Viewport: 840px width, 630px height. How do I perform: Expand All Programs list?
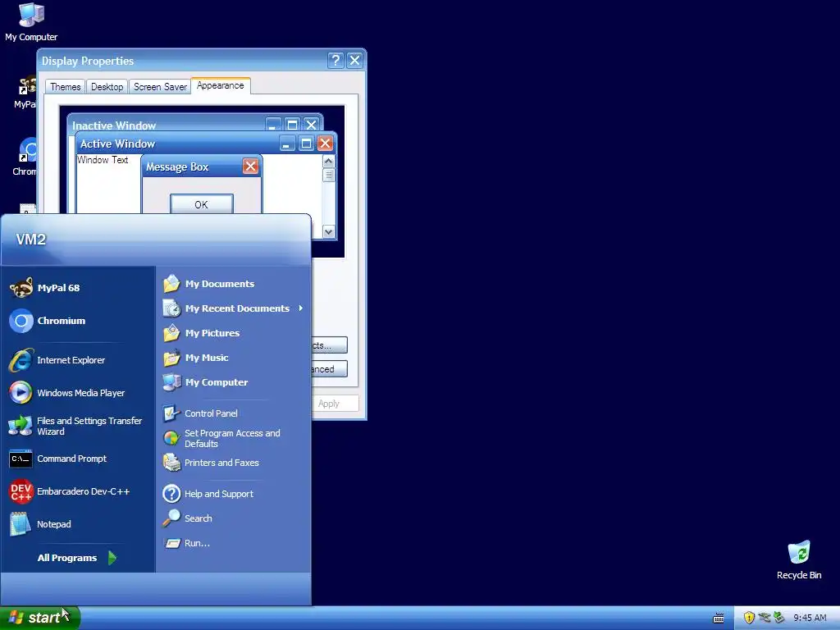click(x=77, y=558)
